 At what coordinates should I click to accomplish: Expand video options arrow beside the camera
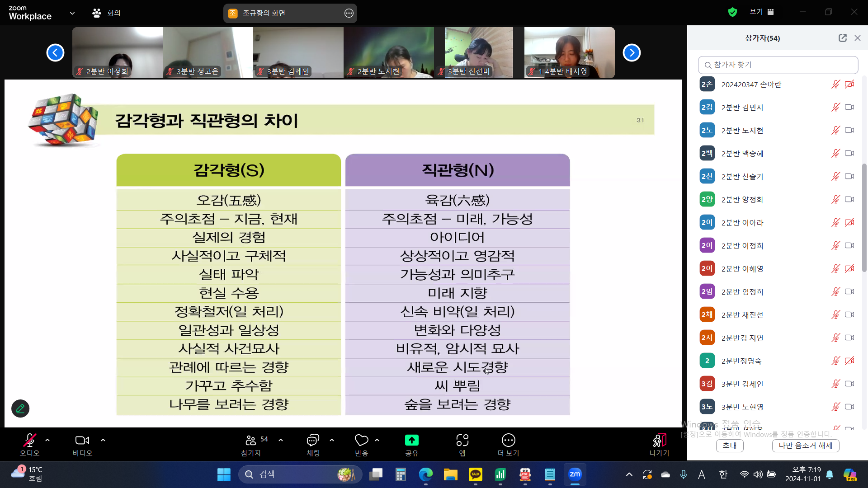(103, 440)
